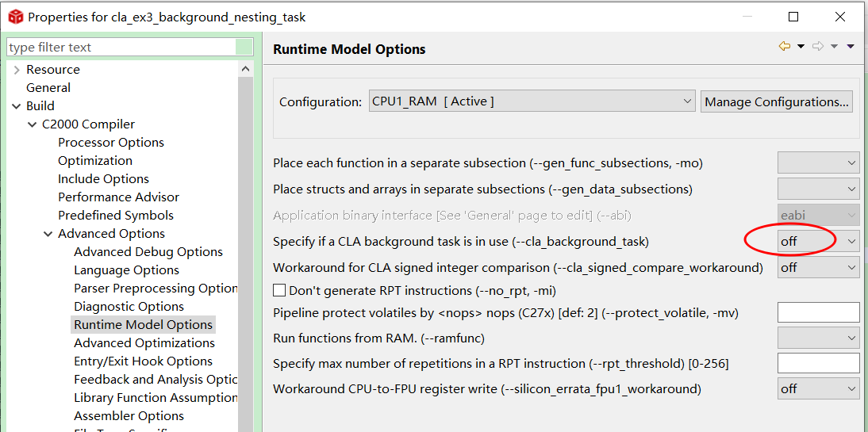Screen dimensions: 868x432
Task: Click the back navigation arrow icon
Action: coord(784,47)
